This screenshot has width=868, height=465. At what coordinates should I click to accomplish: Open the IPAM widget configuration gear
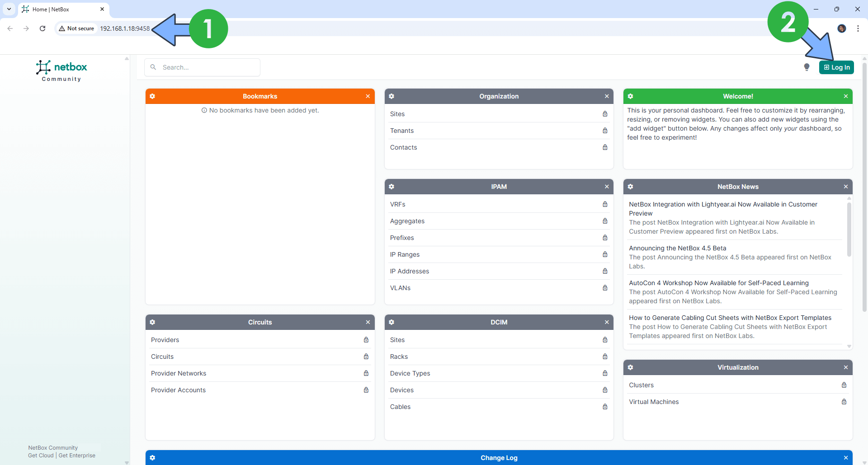click(392, 187)
